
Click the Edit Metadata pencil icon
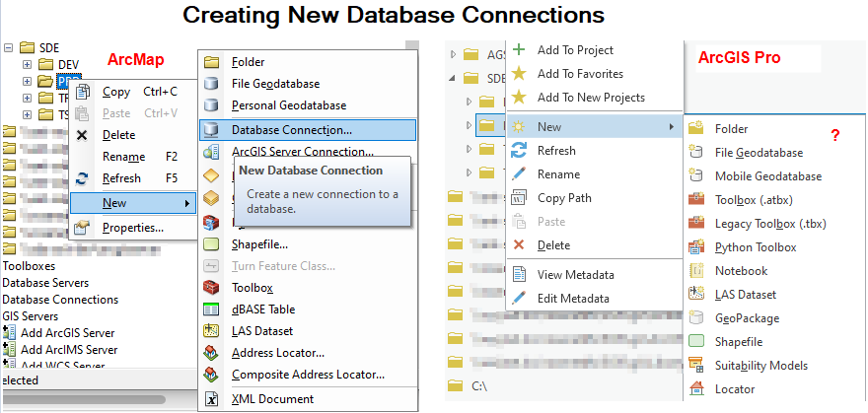[519, 299]
